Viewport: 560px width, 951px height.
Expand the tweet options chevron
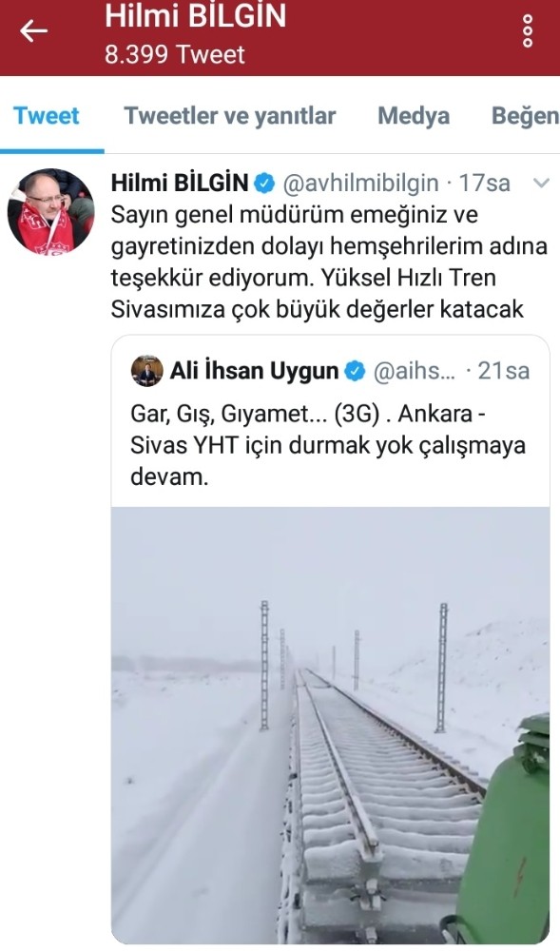(x=541, y=183)
